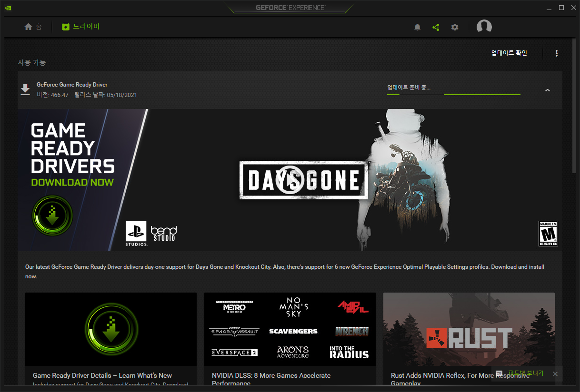Click the Bend Studio logo

point(163,233)
